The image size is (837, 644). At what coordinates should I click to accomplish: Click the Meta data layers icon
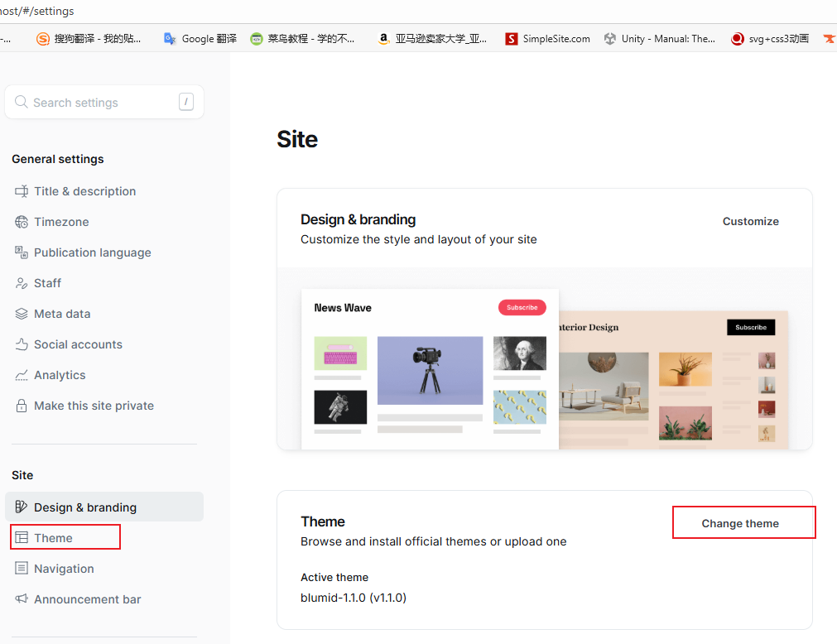pos(22,314)
